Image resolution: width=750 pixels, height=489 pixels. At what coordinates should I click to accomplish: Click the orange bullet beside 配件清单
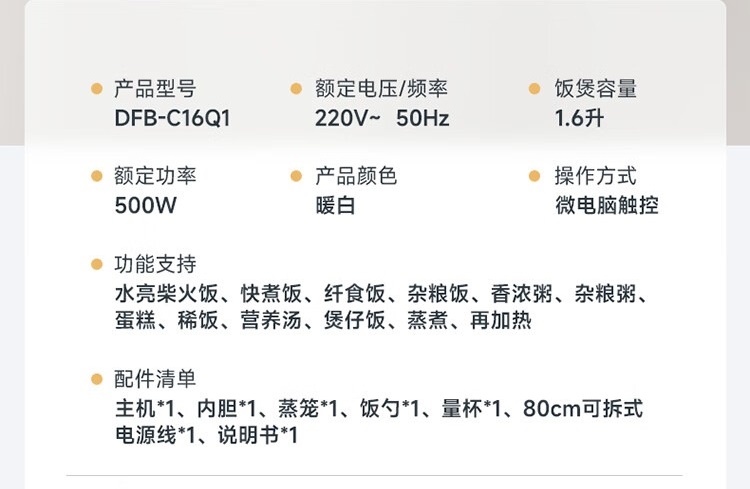point(97,379)
